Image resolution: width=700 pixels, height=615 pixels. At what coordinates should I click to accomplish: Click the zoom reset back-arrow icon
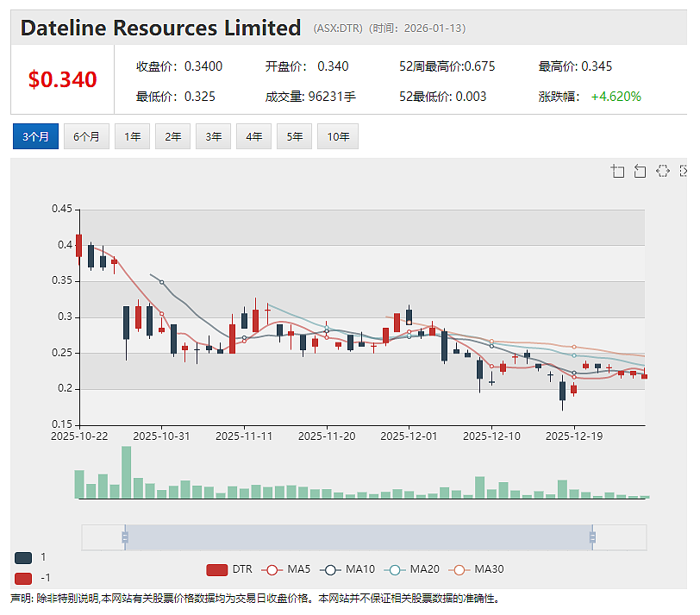tap(640, 171)
